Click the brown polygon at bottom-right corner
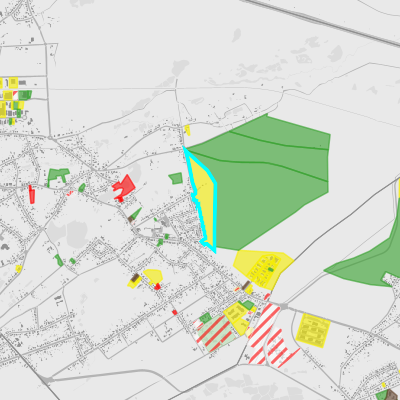Image resolution: width=400 pixels, height=400 pixels. (392, 395)
